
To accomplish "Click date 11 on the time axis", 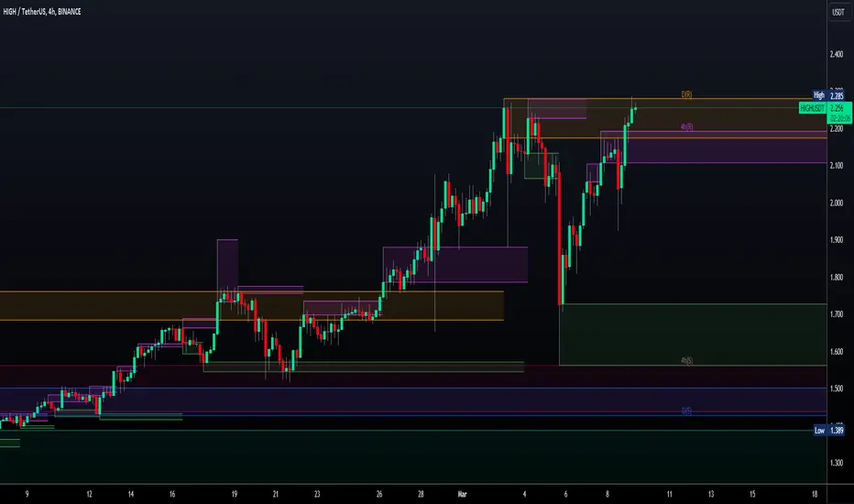I will [x=670, y=494].
